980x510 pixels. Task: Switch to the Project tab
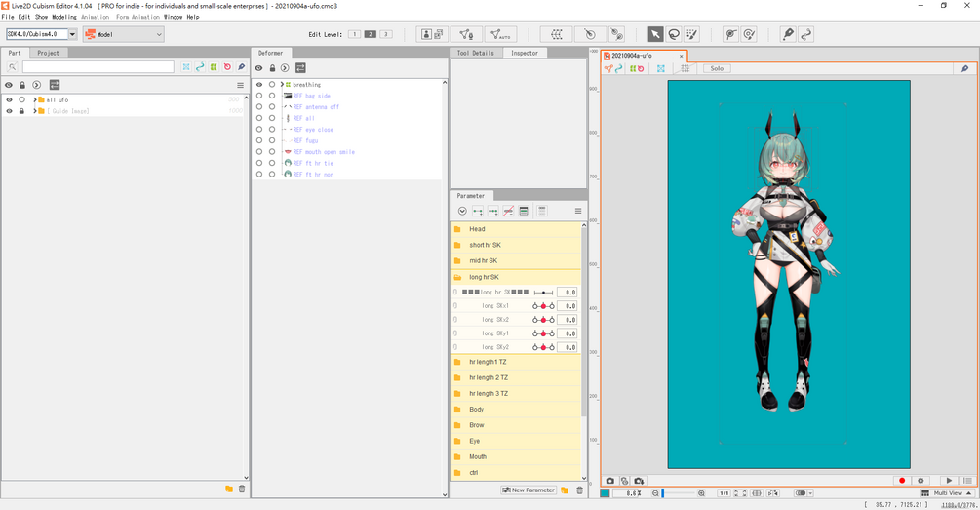coord(48,53)
